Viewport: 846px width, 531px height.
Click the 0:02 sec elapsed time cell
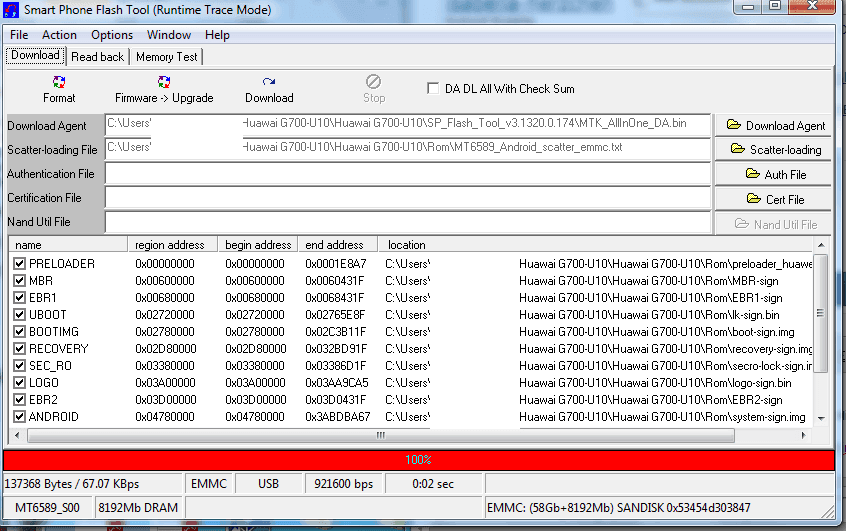[433, 484]
